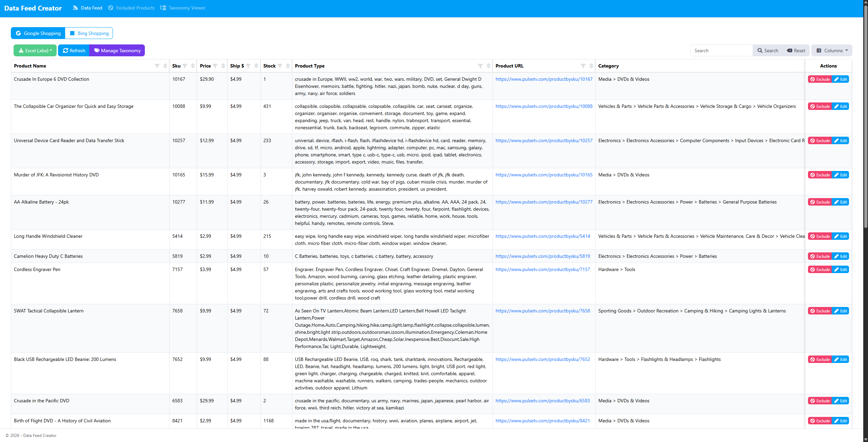The image size is (868, 442).
Task: Edit Black USB Rechargeable LED Beanie
Action: [841, 360]
